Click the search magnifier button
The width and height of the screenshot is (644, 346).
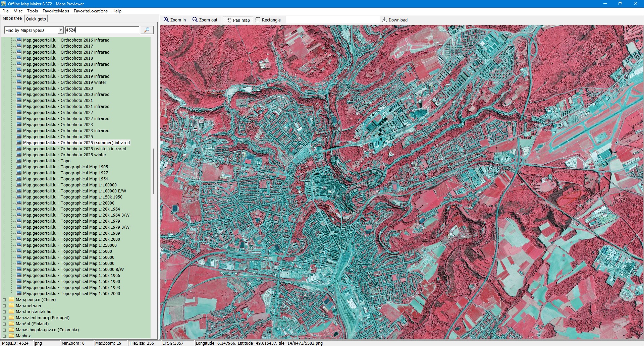pyautogui.click(x=147, y=30)
